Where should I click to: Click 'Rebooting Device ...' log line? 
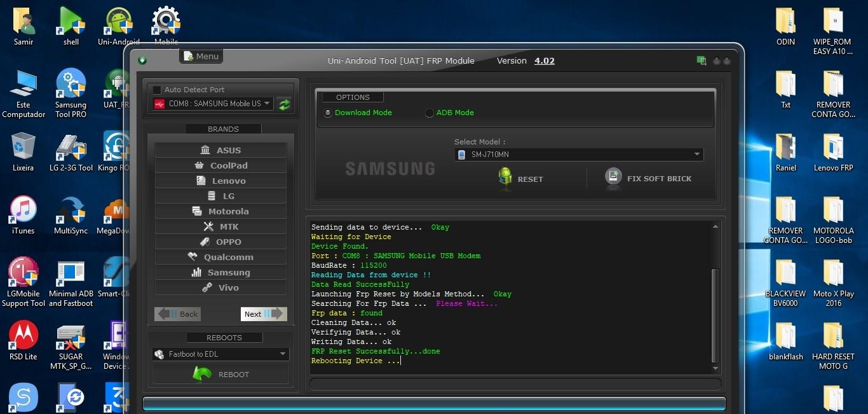tap(356, 361)
